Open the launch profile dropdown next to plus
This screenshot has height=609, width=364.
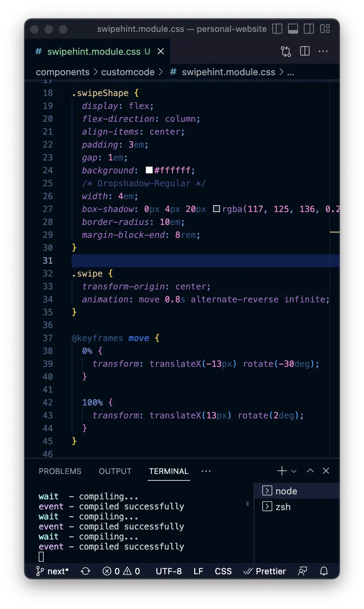click(x=294, y=471)
